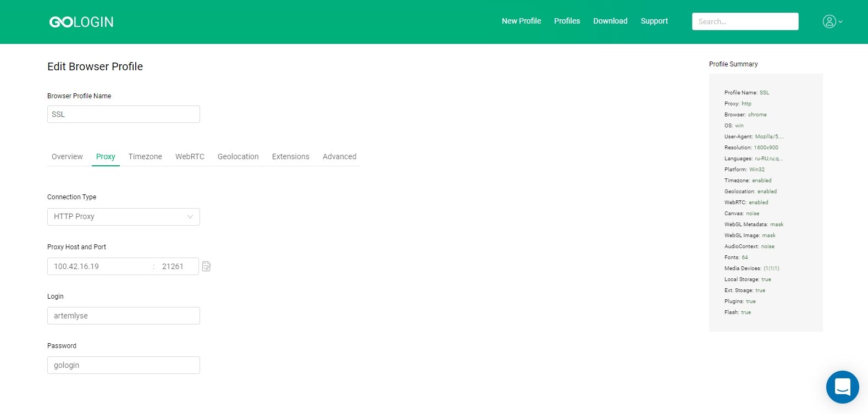Switch to the Geolocation tab
This screenshot has height=414, width=868.
(238, 156)
